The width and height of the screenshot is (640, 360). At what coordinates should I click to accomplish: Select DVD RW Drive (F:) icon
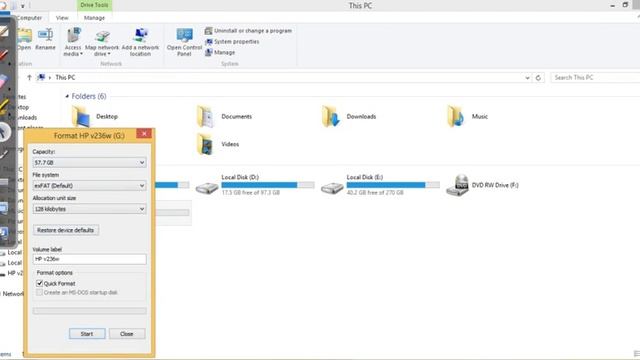pos(457,185)
